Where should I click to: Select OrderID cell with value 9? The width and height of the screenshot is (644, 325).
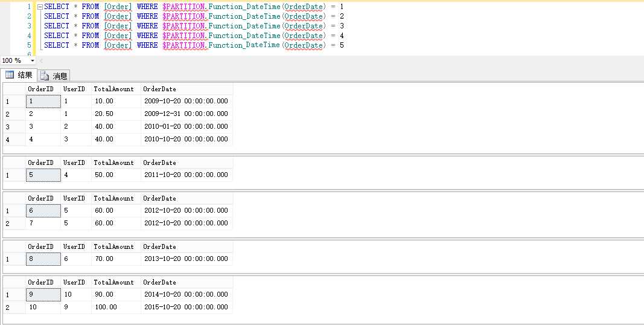tap(43, 295)
